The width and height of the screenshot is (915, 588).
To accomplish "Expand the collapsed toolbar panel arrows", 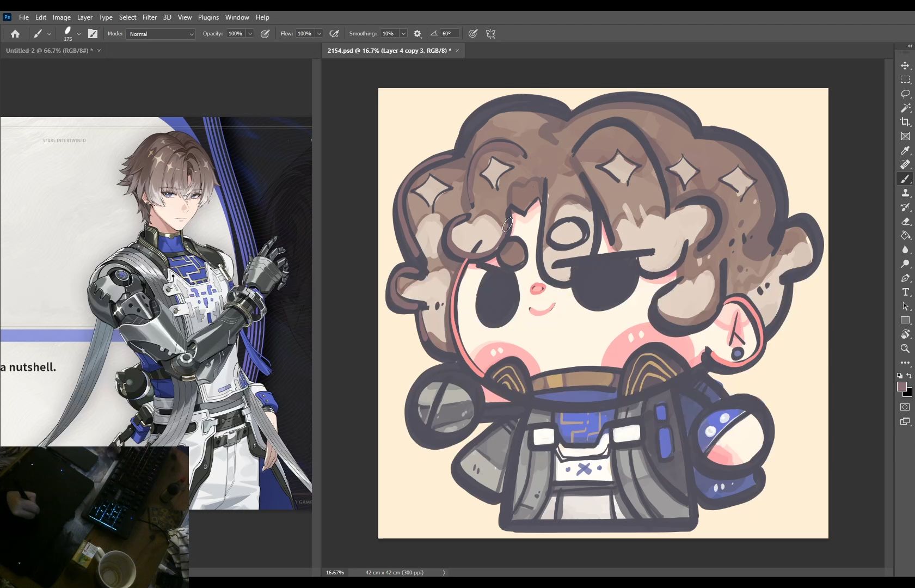I will coord(910,46).
